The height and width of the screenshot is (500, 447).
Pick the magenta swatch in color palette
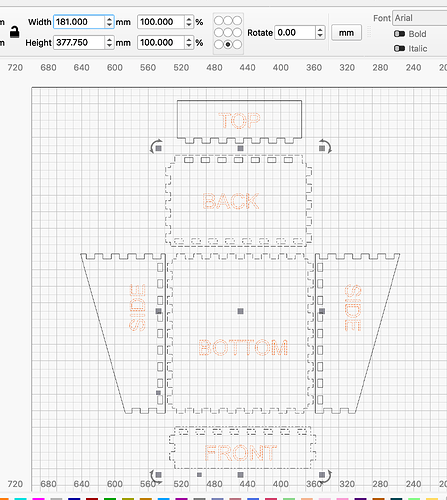(x=38, y=499)
